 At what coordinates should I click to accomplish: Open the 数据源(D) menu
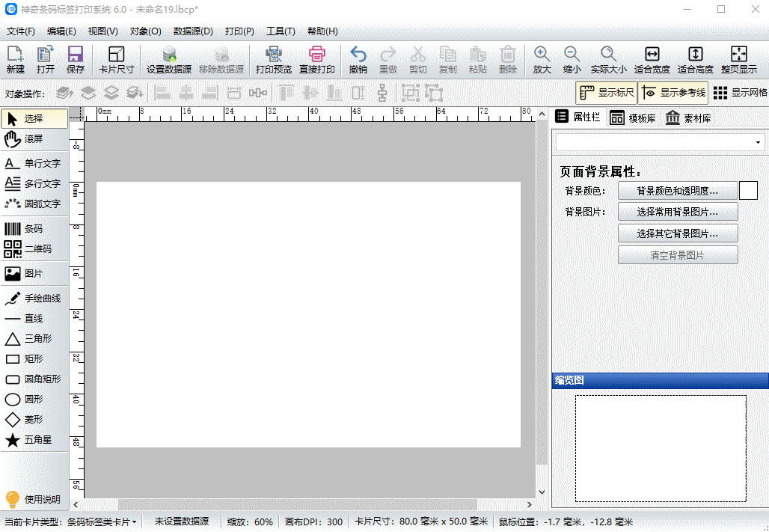click(193, 31)
